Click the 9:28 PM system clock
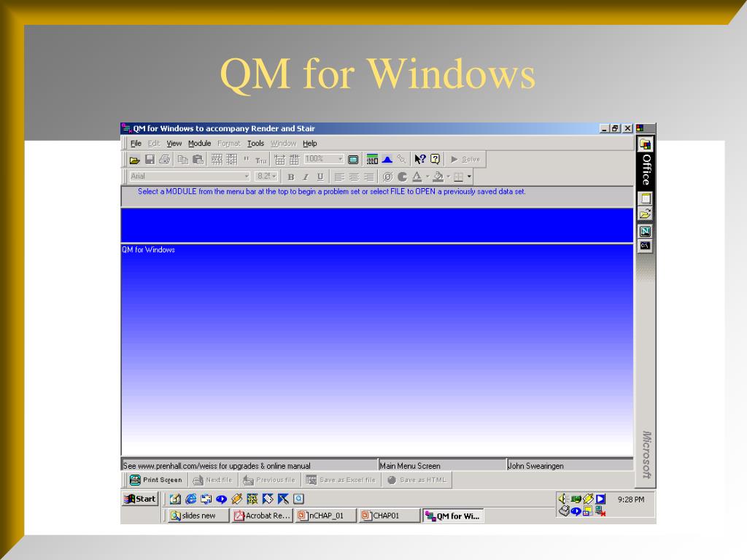Image resolution: width=747 pixels, height=560 pixels. pyautogui.click(x=631, y=499)
